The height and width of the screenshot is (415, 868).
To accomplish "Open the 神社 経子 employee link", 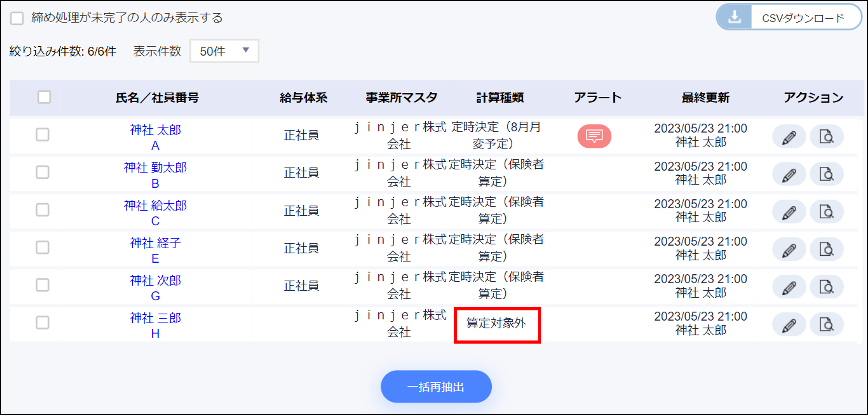I will click(155, 243).
